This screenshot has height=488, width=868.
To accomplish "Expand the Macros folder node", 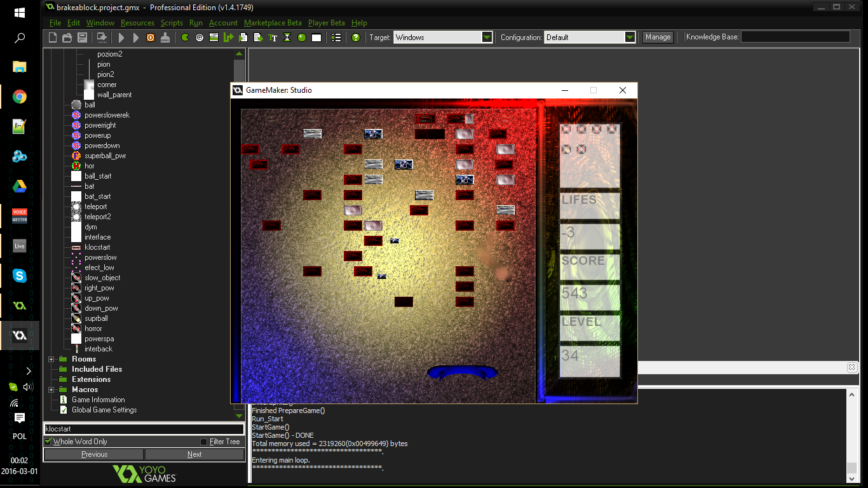I will point(51,390).
